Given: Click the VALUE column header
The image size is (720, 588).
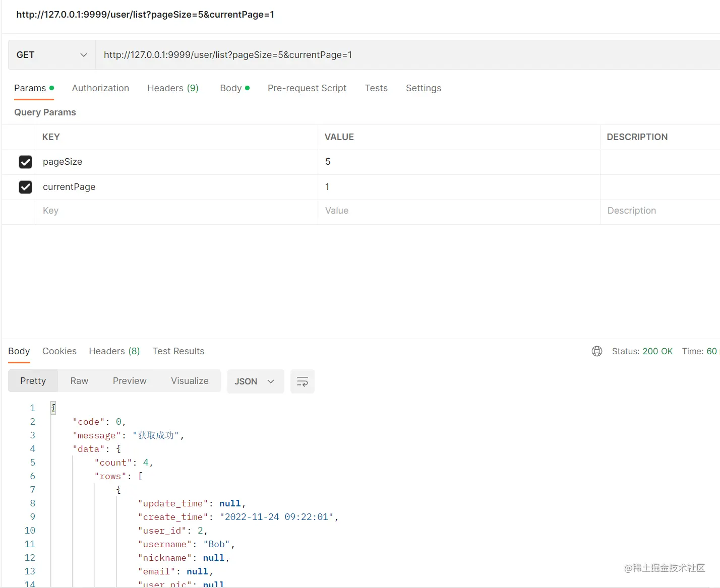Looking at the screenshot, I should pos(339,137).
